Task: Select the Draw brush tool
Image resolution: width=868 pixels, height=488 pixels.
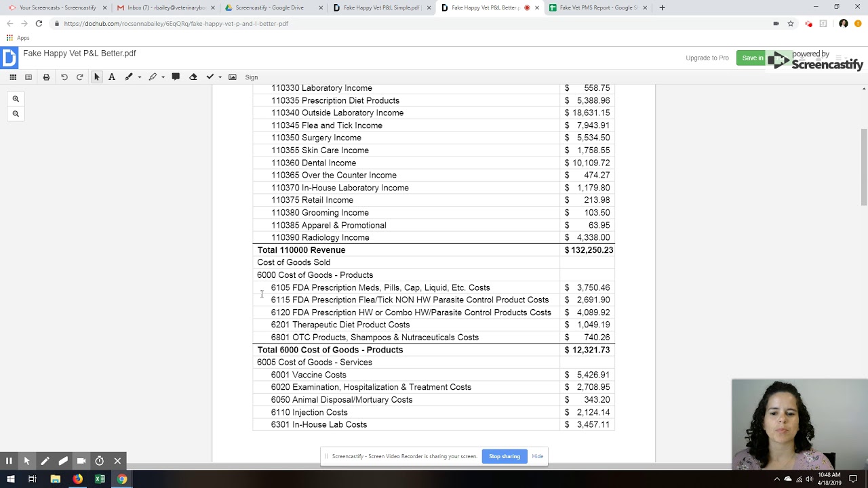Action: click(x=129, y=77)
